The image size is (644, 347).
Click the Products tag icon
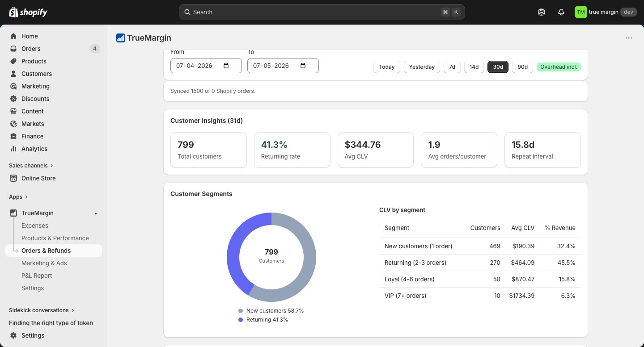click(13, 61)
